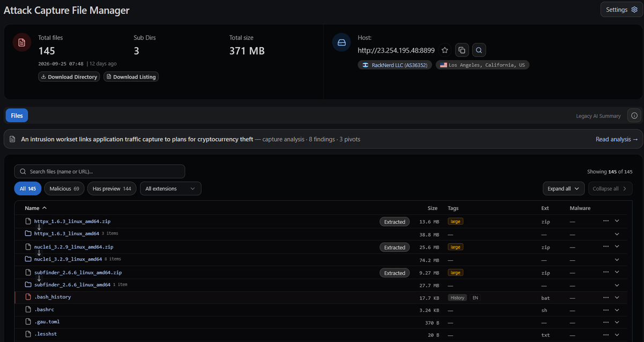Image resolution: width=644 pixels, height=342 pixels.
Task: Toggle the Malicious 69 filter
Action: (64, 188)
